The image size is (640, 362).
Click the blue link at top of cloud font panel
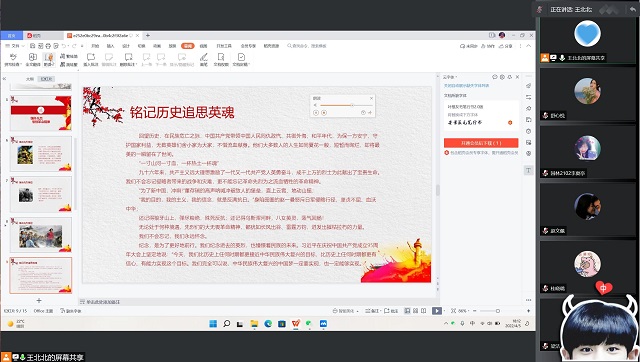click(467, 86)
